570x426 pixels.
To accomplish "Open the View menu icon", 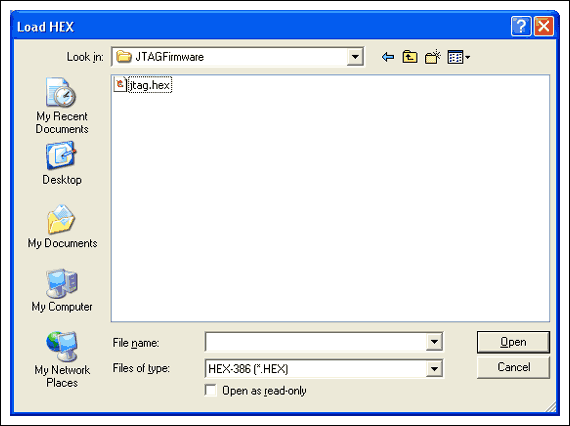I will click(459, 57).
